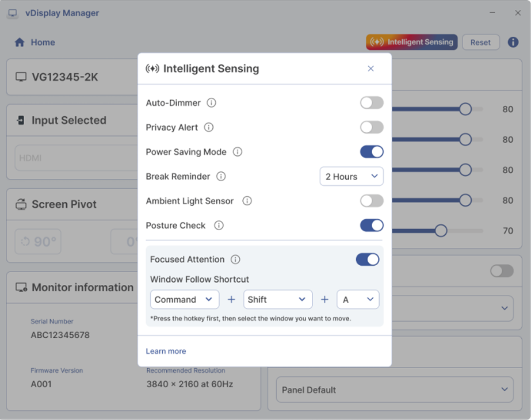Enable the Ambient Light Sensor
The image size is (531, 420).
[x=371, y=200]
